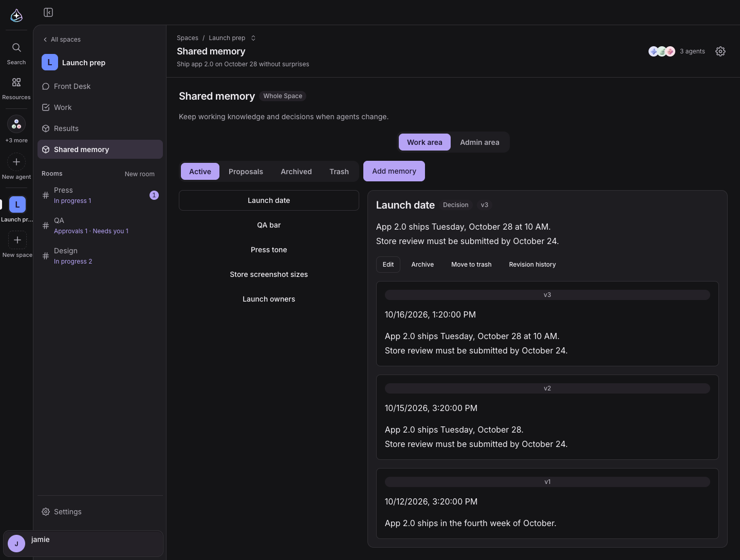Click the jamie user avatar
Image resolution: width=740 pixels, height=560 pixels.
click(x=16, y=544)
